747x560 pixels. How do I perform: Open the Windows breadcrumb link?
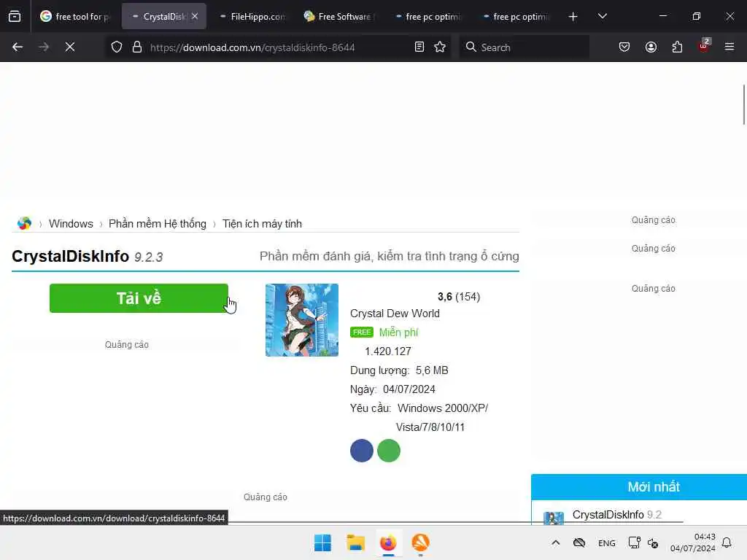click(71, 224)
